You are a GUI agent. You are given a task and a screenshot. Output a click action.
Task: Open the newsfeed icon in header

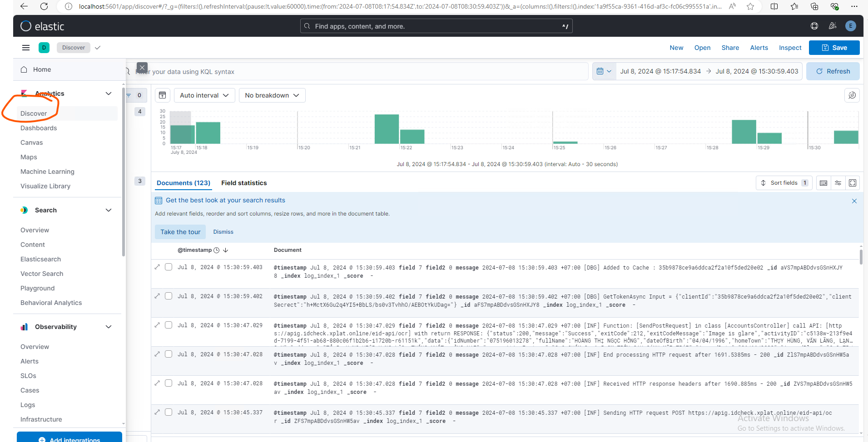(832, 26)
